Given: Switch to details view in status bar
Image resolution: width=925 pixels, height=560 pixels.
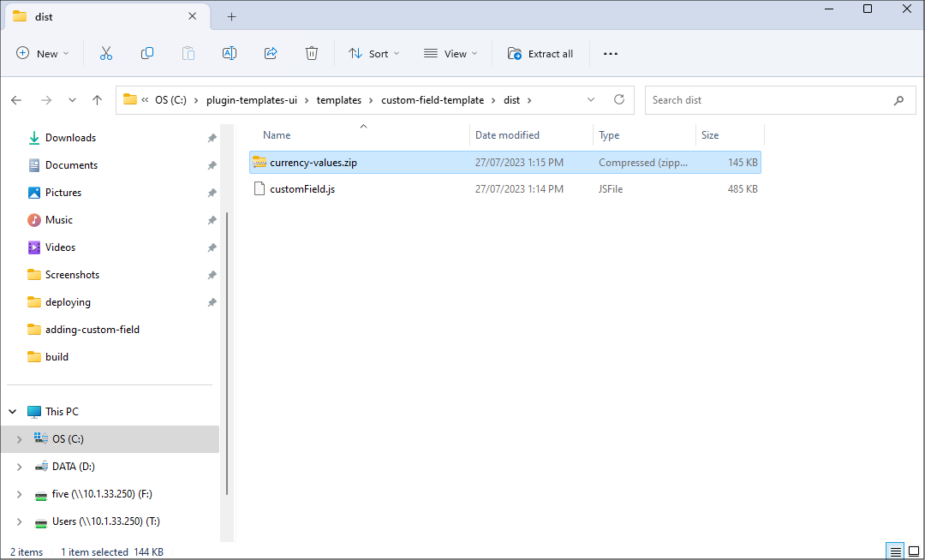Looking at the screenshot, I should [x=896, y=552].
